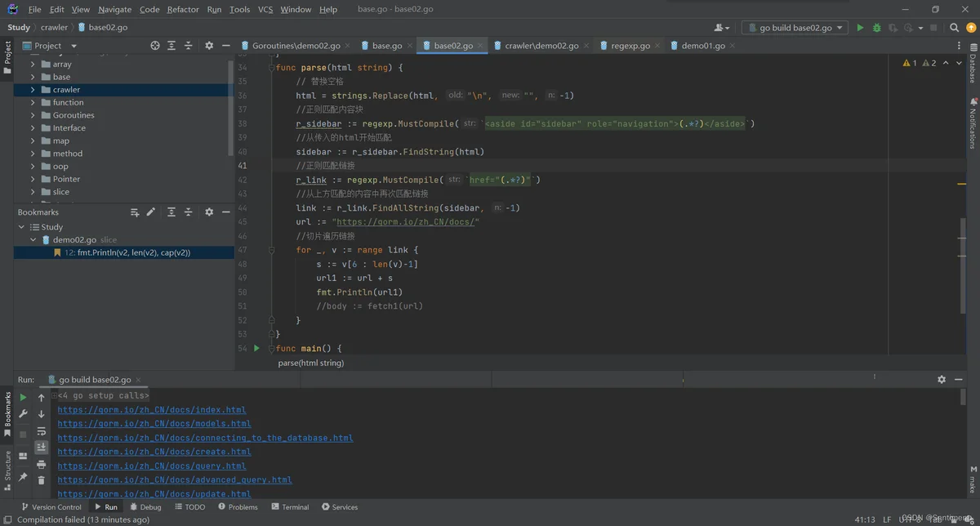Open Bookmarks panel gear settings
This screenshot has height=526, width=980.
coord(209,212)
